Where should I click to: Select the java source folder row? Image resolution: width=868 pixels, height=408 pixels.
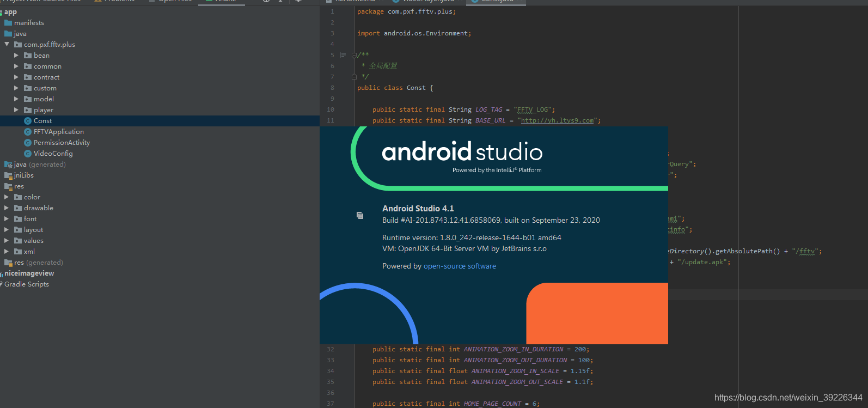tap(160, 34)
